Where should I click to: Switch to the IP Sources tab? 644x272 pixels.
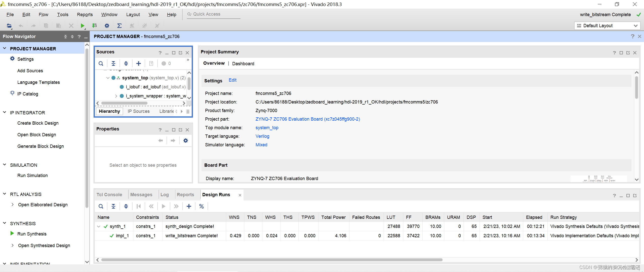[x=138, y=111]
